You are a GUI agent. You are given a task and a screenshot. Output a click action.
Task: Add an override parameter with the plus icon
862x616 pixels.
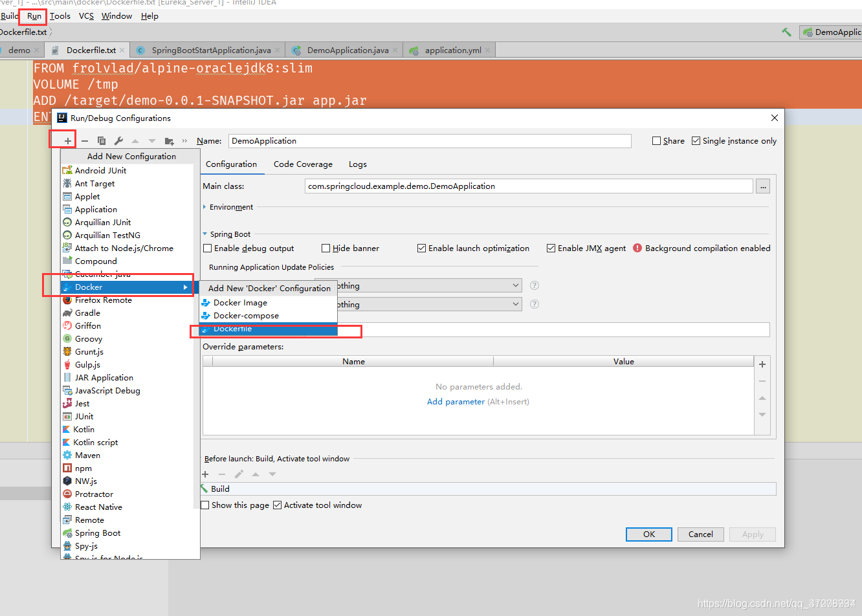[762, 364]
